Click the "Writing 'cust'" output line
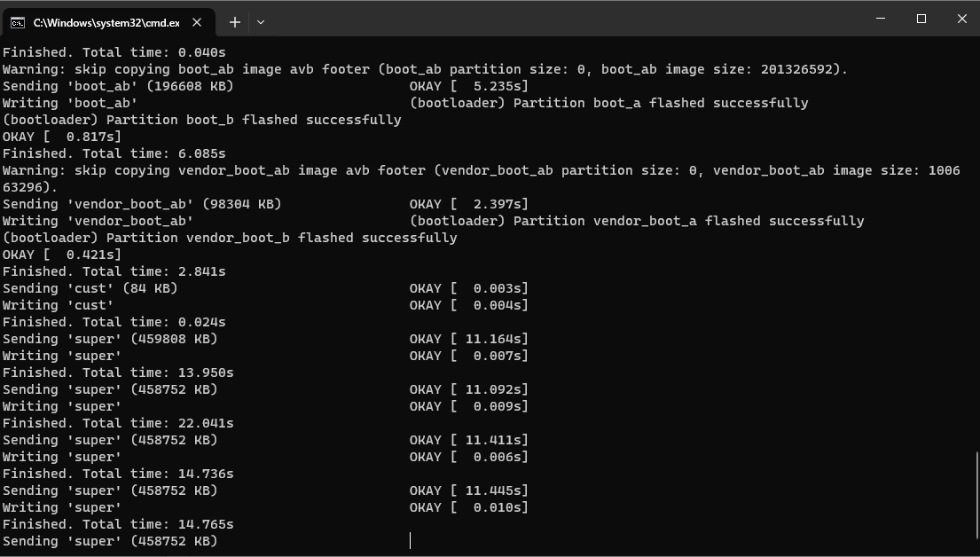Viewport: 980px width, 557px height. pos(59,305)
